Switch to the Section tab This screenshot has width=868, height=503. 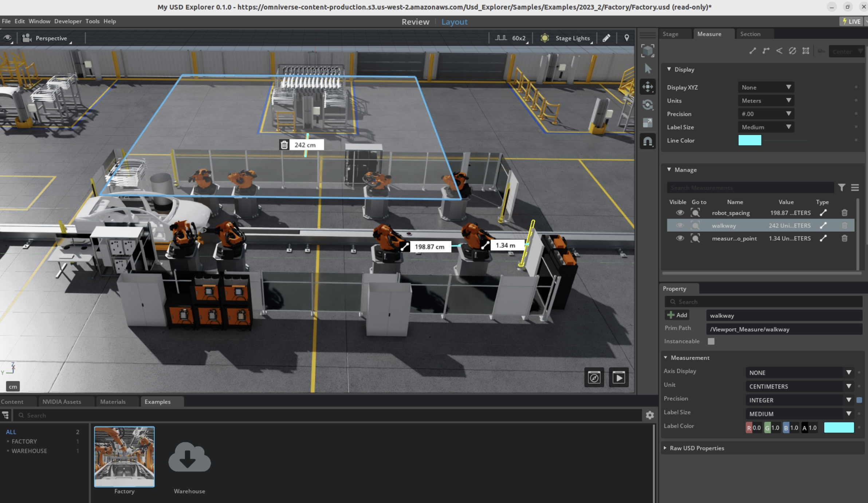click(750, 34)
